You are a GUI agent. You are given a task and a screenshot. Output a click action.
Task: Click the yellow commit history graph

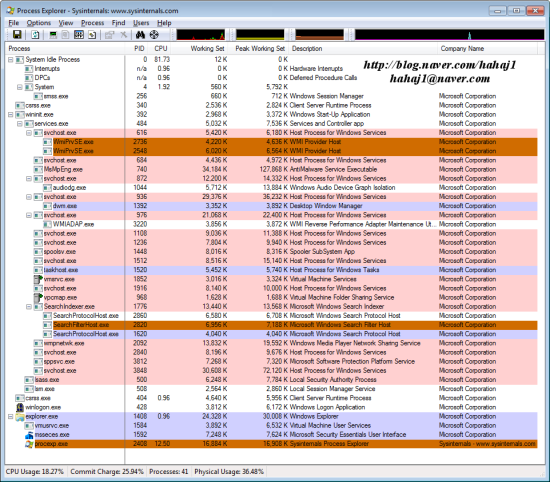[x=260, y=35]
